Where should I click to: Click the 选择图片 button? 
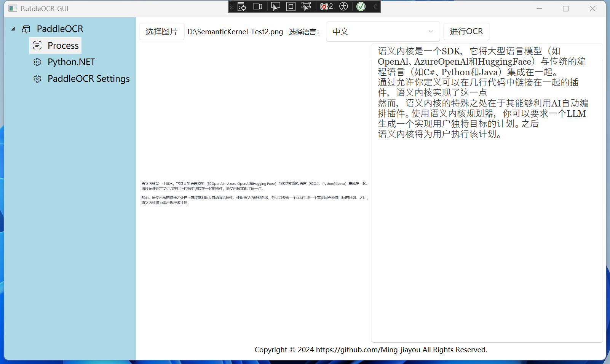point(161,32)
